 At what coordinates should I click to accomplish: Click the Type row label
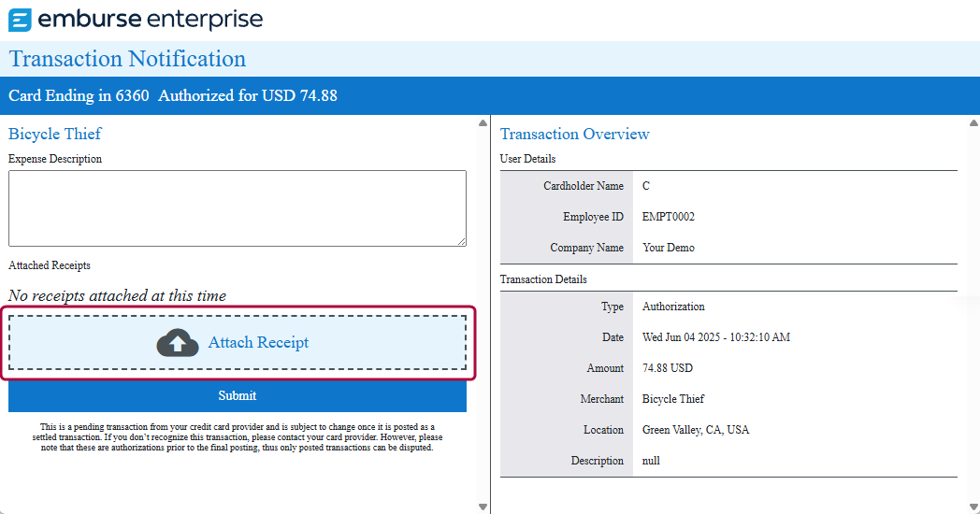coord(612,307)
